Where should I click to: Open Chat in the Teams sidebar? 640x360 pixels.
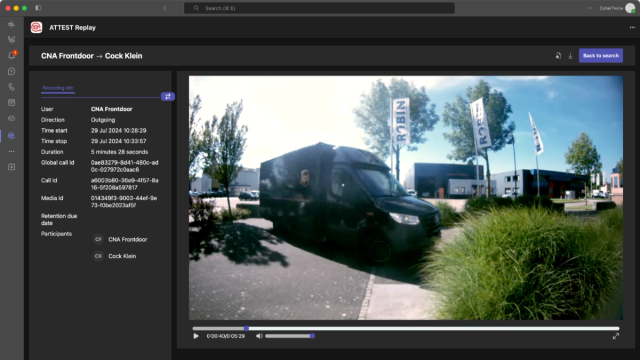click(x=11, y=71)
